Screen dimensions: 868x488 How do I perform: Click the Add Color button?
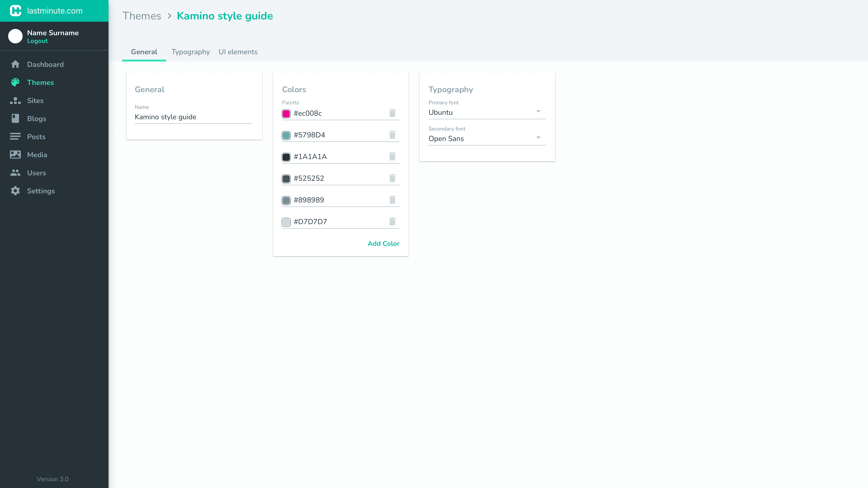(x=383, y=244)
